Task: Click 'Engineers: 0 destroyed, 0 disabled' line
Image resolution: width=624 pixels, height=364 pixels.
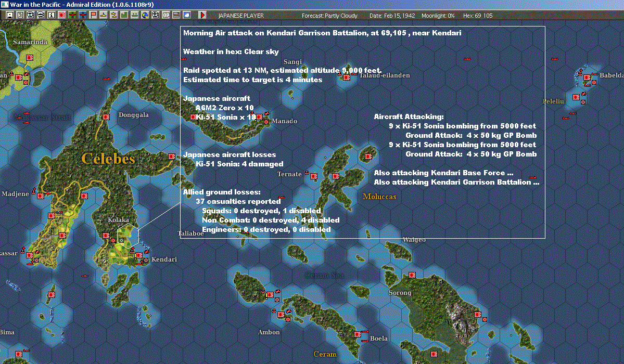Action: point(266,229)
